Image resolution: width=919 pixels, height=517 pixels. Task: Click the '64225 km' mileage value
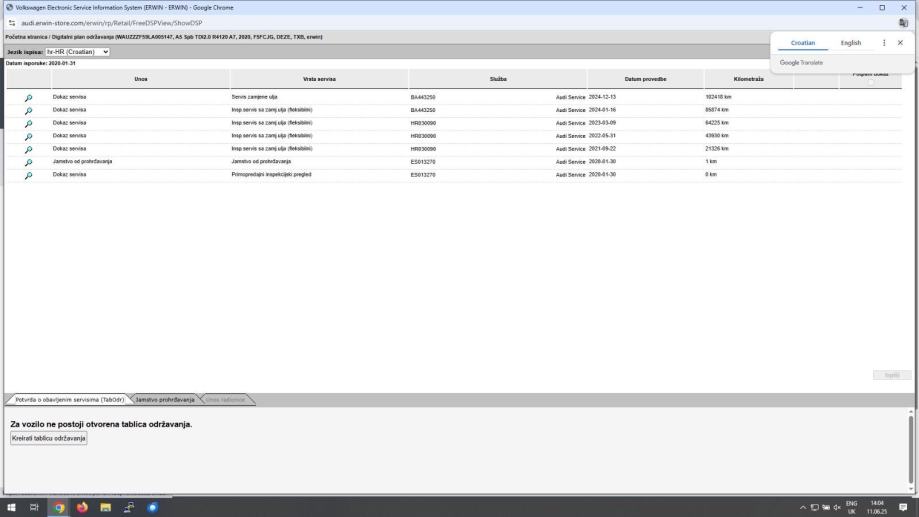716,123
